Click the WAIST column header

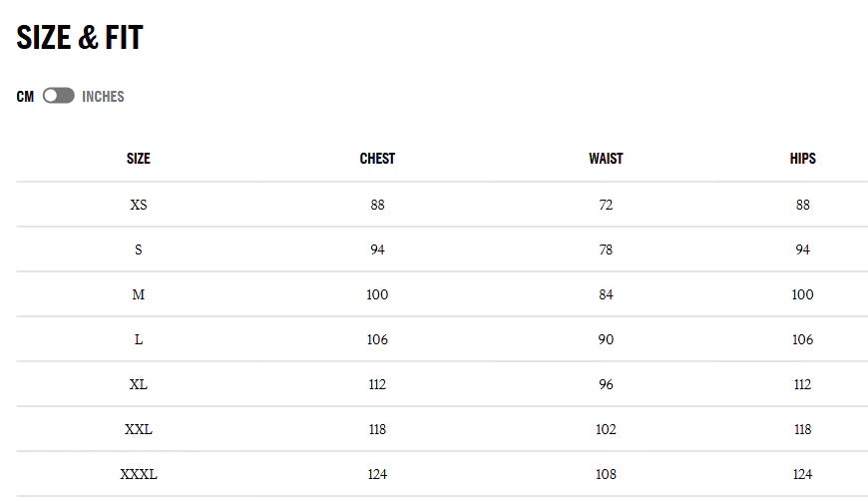tap(606, 159)
